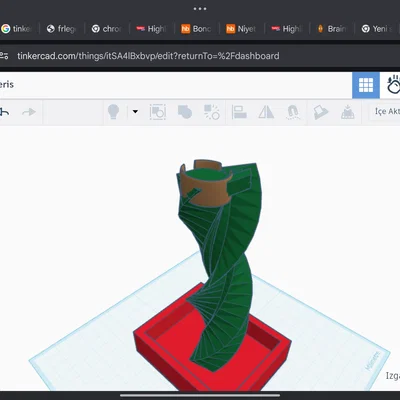The image size is (400, 400).
Task: Click the Notes annotation icon
Action: click(x=320, y=112)
